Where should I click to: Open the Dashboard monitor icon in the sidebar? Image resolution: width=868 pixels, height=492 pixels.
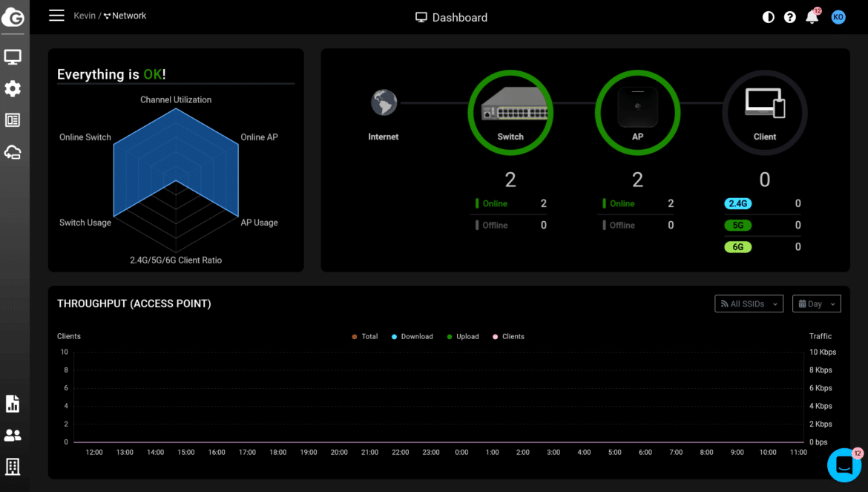[x=13, y=57]
